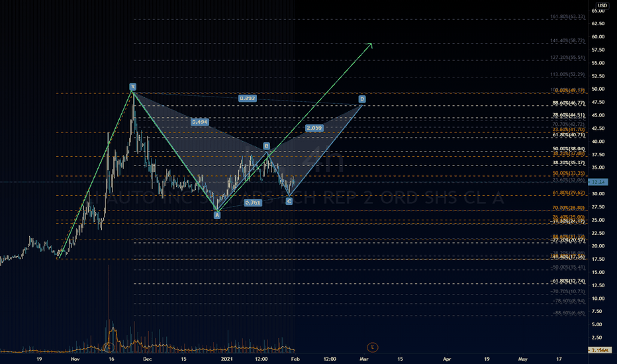Click 60.00 on the price axis
Viewport: 617px width, 364px height.
tap(598, 36)
